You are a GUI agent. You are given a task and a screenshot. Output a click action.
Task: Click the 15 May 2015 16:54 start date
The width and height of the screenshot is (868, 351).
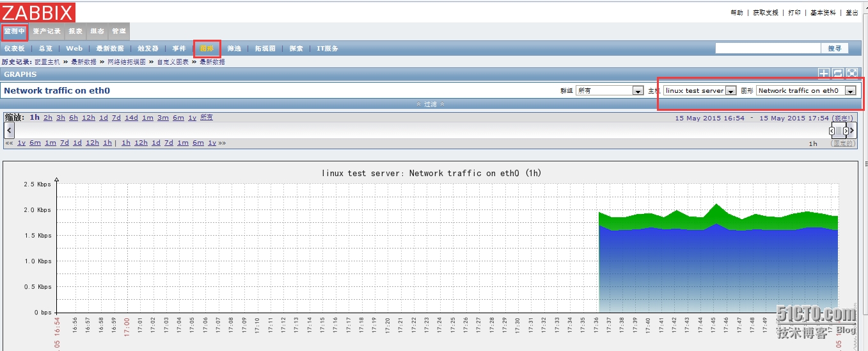710,118
